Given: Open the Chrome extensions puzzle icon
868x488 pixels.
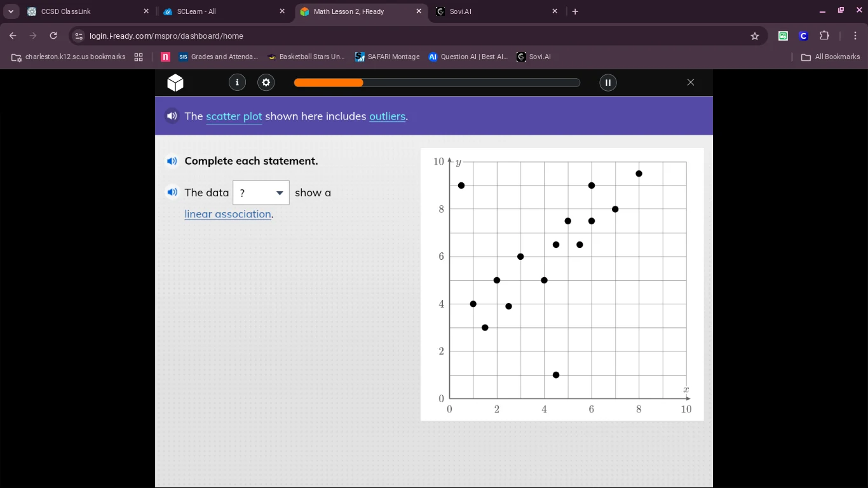Looking at the screenshot, I should point(824,36).
